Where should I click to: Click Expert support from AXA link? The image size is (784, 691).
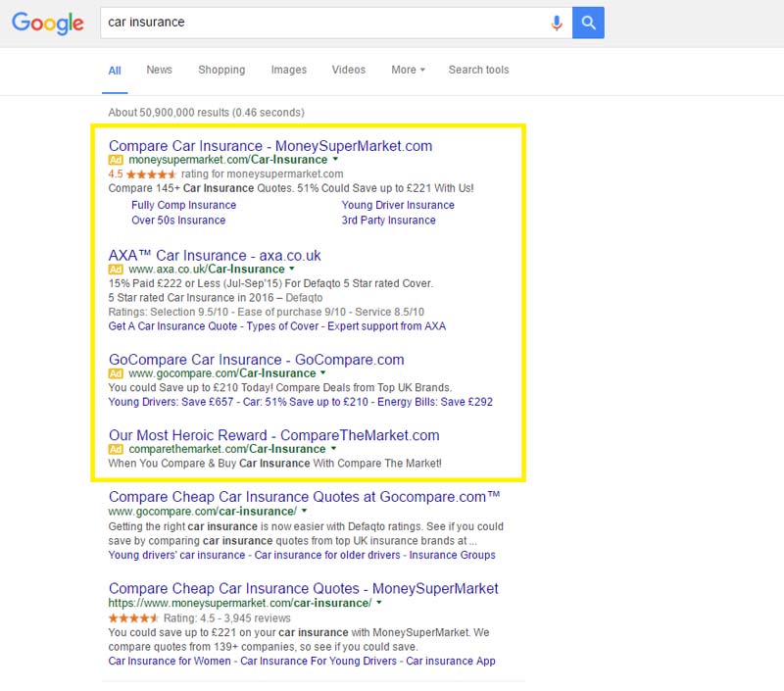click(x=386, y=326)
